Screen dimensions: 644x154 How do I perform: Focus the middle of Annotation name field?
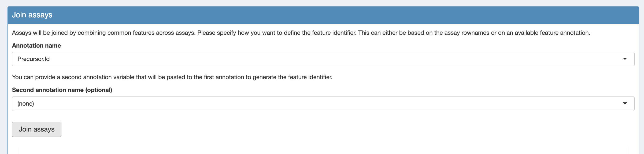coord(323,59)
